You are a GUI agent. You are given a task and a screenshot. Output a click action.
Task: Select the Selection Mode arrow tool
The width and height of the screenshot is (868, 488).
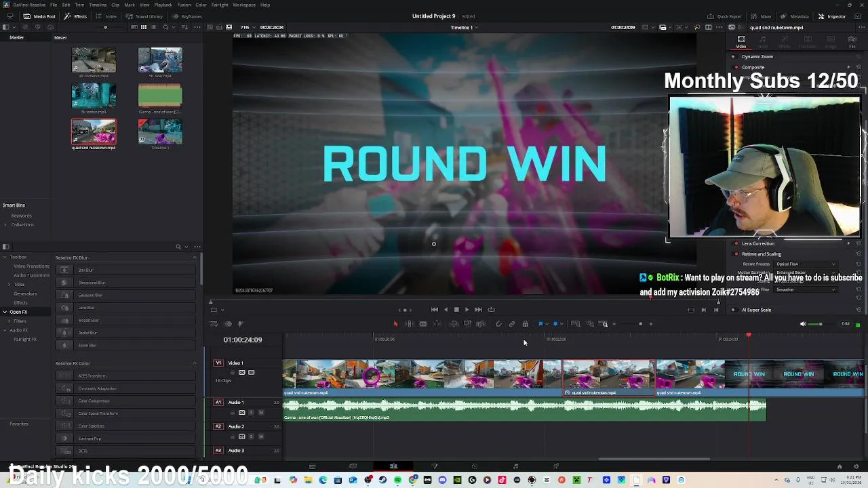tap(395, 324)
